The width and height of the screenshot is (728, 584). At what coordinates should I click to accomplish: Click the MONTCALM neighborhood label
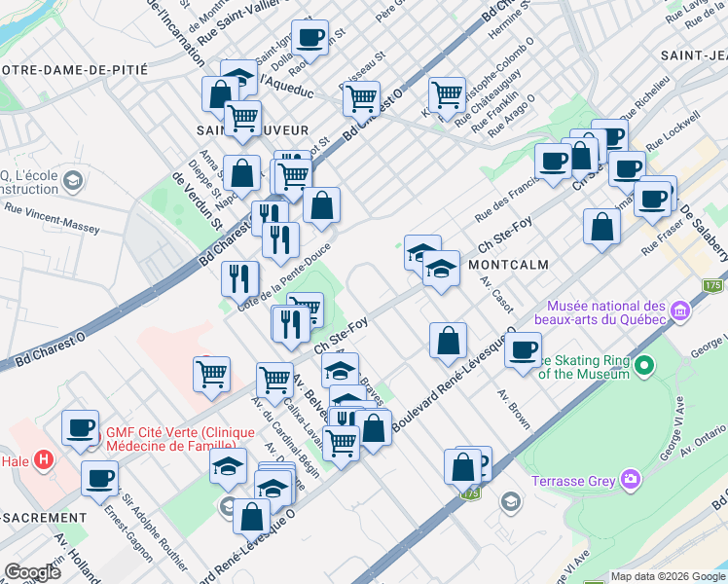[508, 265]
